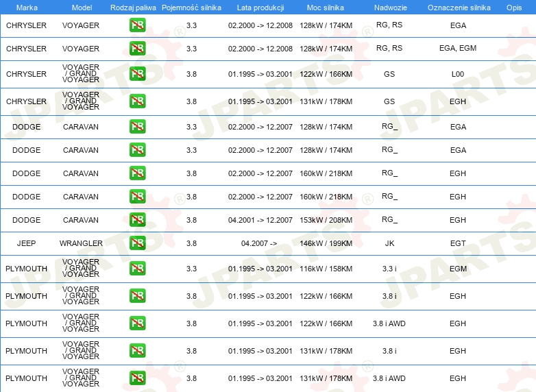Click the petrol fuel icon in Chrysler L00 engine row
Viewport: 536px width, 392px height.
click(x=137, y=73)
